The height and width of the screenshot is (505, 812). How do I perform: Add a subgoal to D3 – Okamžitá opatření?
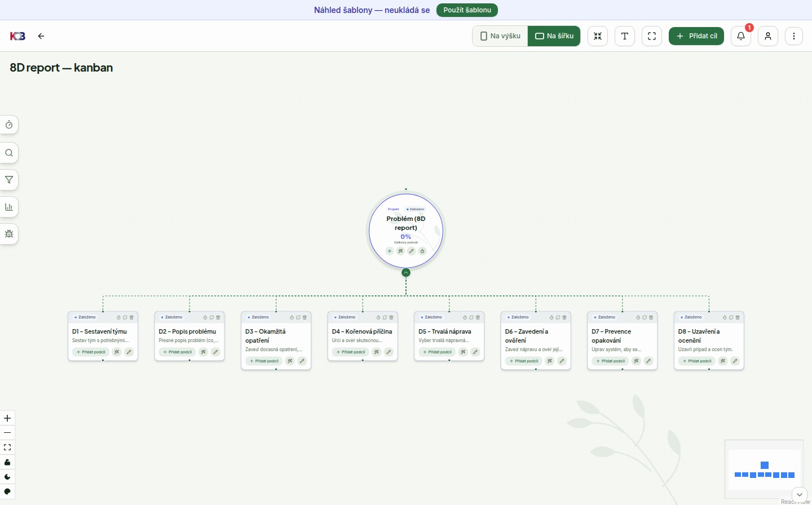pyautogui.click(x=264, y=361)
